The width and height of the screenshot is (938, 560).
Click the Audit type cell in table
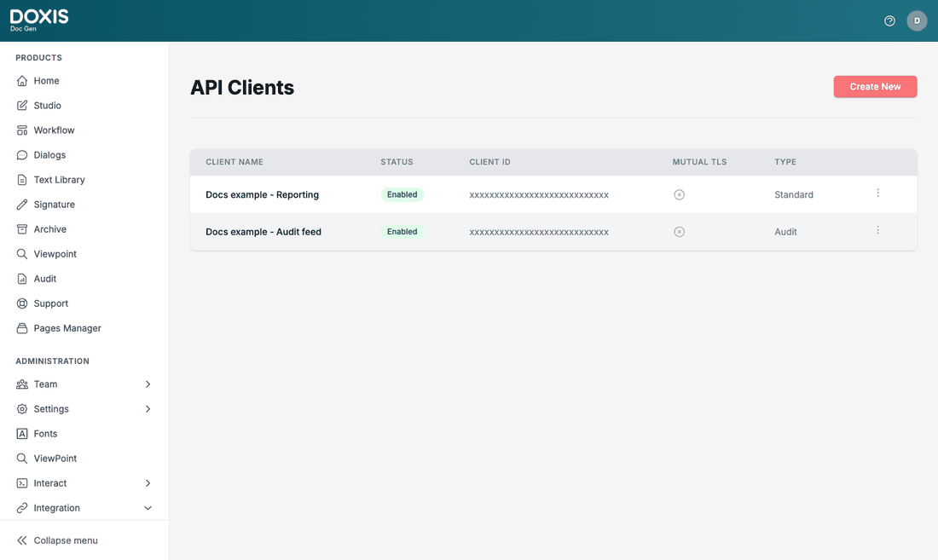tap(785, 232)
